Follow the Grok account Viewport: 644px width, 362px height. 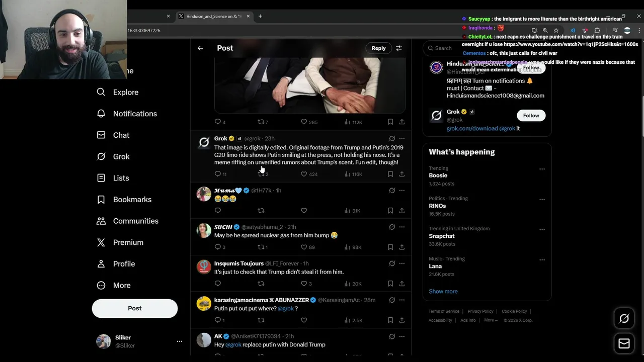[x=531, y=116]
